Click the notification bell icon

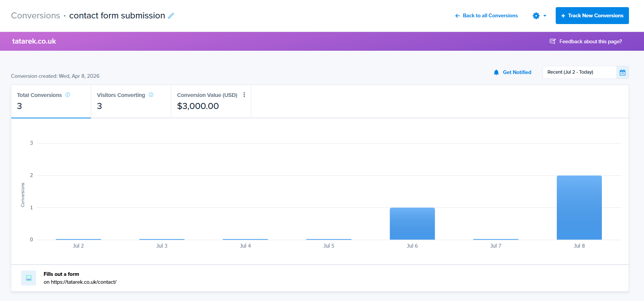pos(496,72)
